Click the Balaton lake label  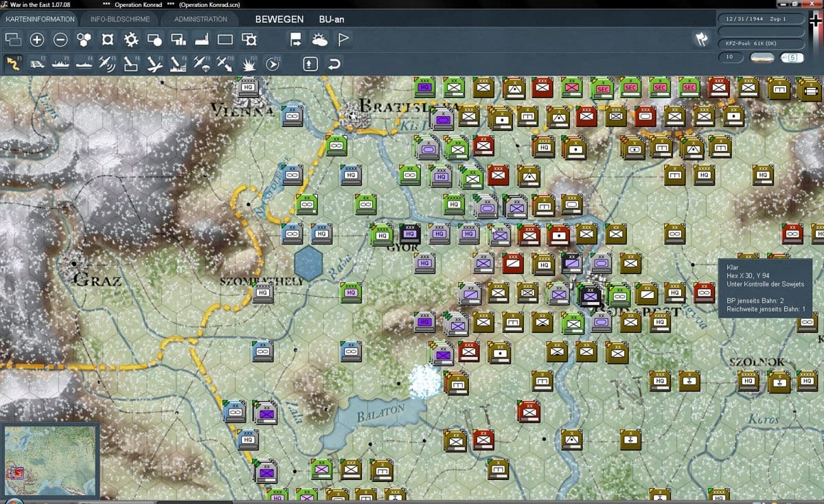[381, 413]
